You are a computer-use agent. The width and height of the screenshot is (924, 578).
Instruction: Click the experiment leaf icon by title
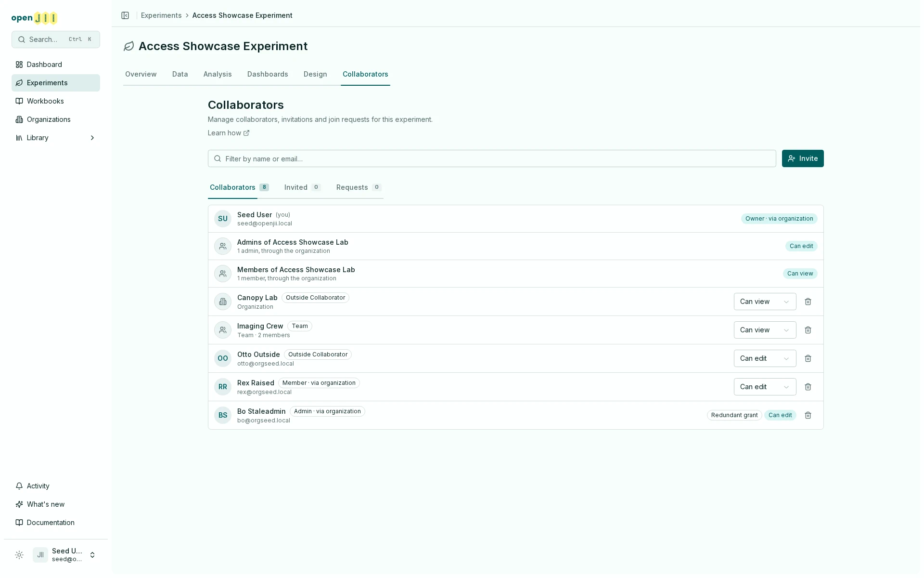click(x=128, y=46)
